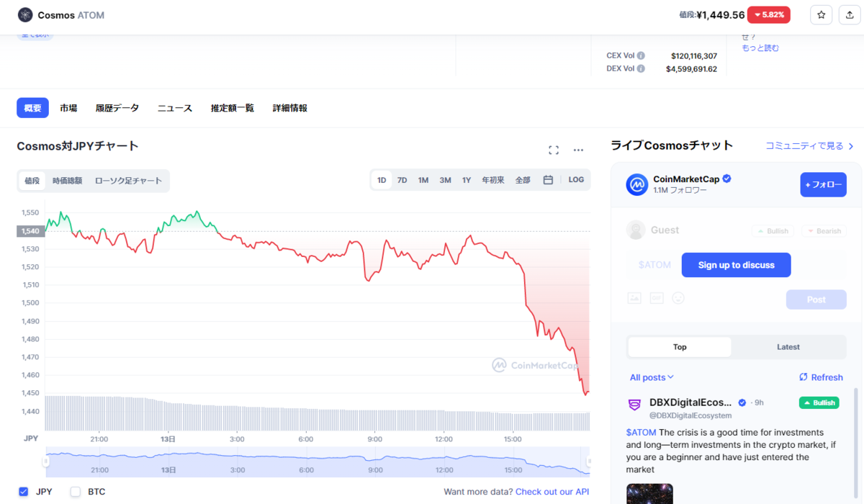This screenshot has width=864, height=504.
Task: Toggle the LOG scale button
Action: coord(576,180)
